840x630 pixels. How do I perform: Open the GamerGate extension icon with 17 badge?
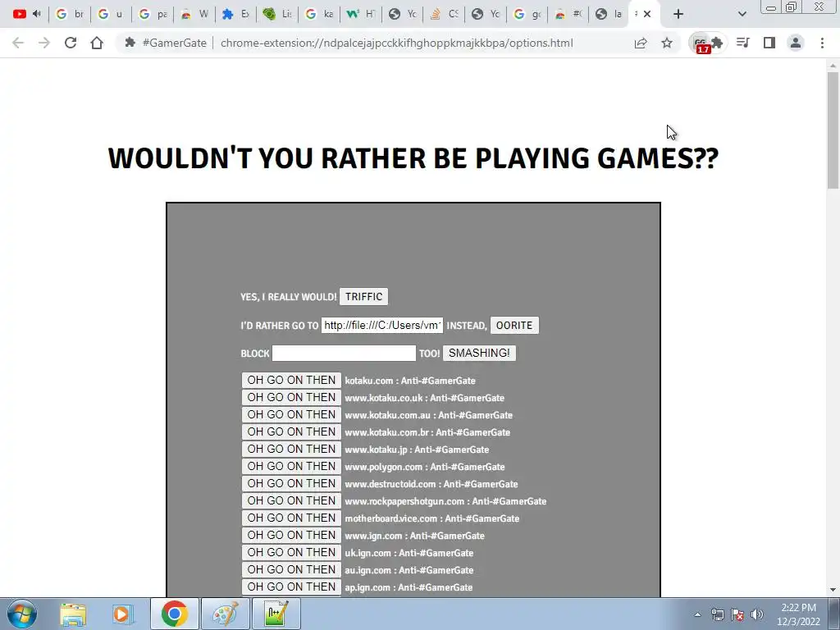click(x=701, y=43)
